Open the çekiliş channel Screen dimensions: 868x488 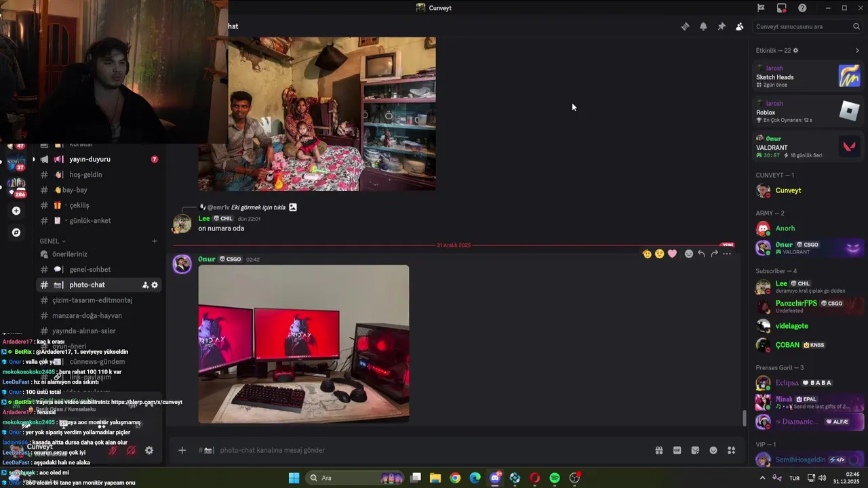100,205
